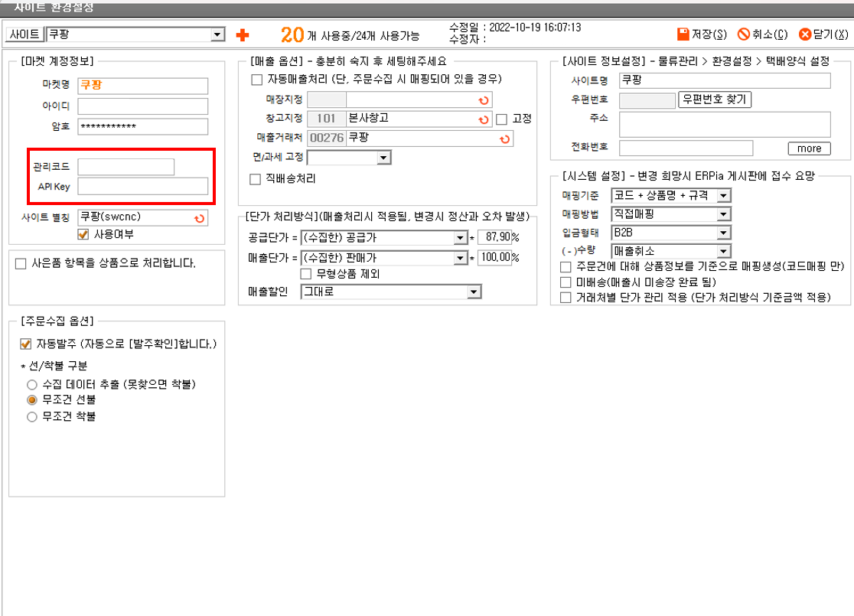Open the 매출할인 dropdown
The height and width of the screenshot is (616, 854).
[474, 292]
